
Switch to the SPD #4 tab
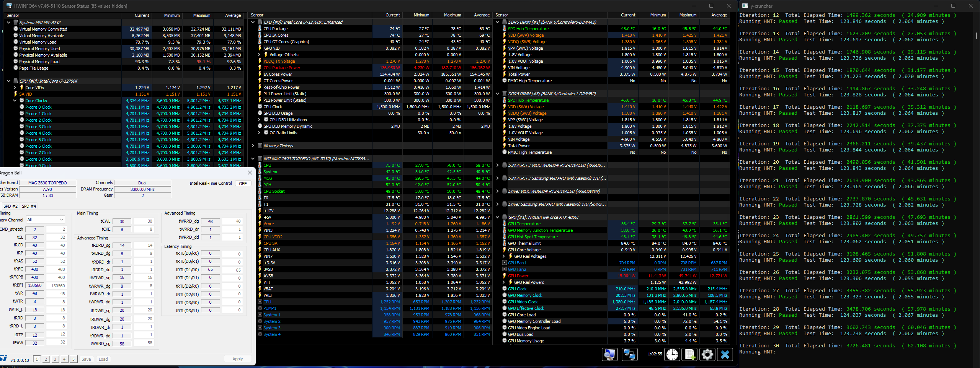pyautogui.click(x=29, y=206)
